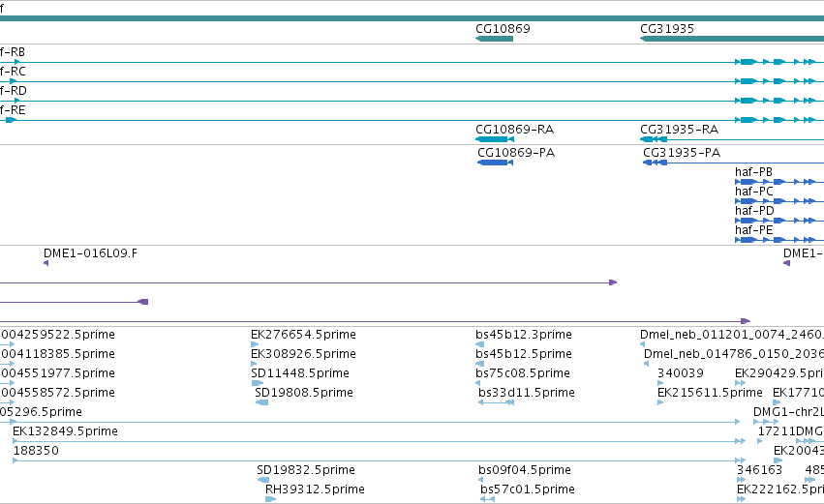Click Dmel_neb_011201 feature label
The image size is (824, 504).
pos(731,335)
